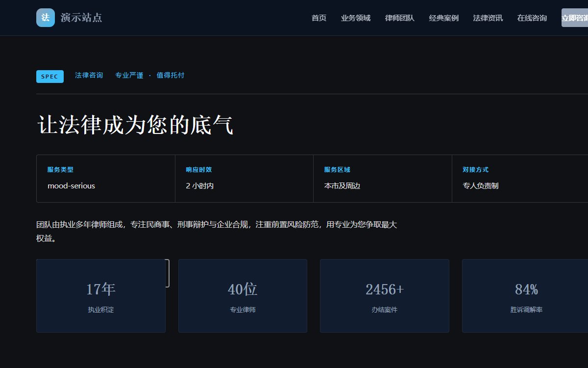Go to 律师团队 page
The width and height of the screenshot is (588, 368).
[400, 18]
